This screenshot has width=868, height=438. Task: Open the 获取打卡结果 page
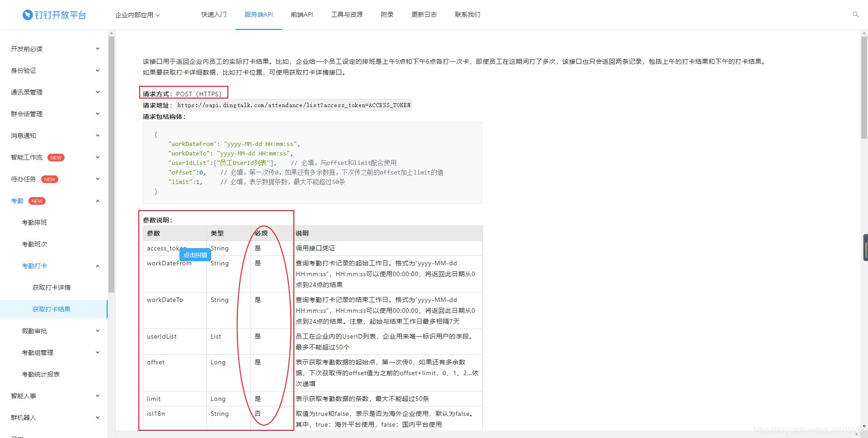(x=52, y=309)
